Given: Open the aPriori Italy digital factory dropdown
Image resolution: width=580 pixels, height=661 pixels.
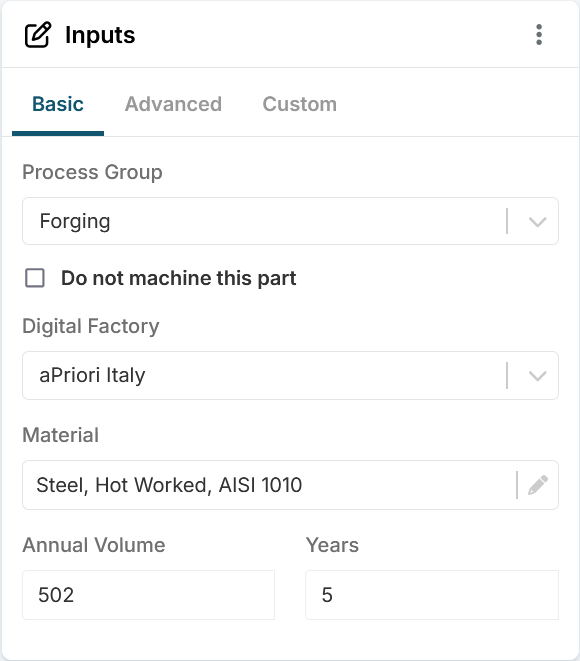Looking at the screenshot, I should pos(290,376).
